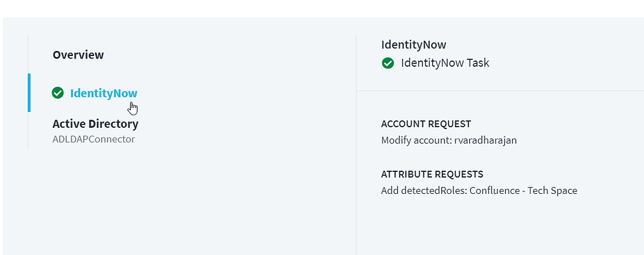This screenshot has width=644, height=255.
Task: Select the Active Directory sidebar item
Action: pyautogui.click(x=95, y=124)
